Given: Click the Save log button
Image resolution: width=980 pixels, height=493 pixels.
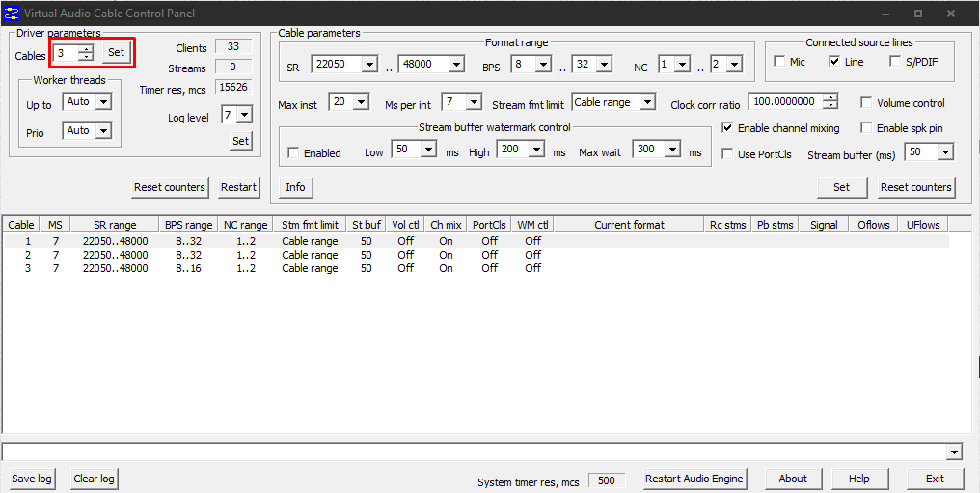Looking at the screenshot, I should 32,479.
